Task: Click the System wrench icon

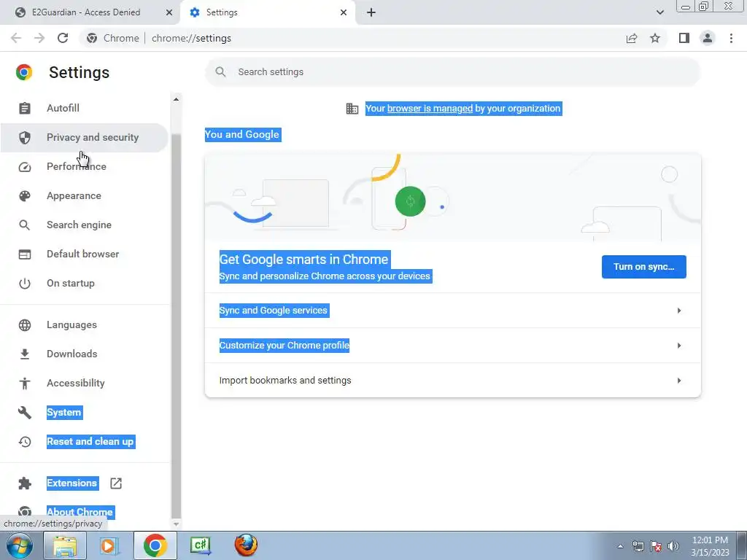Action: 24,413
